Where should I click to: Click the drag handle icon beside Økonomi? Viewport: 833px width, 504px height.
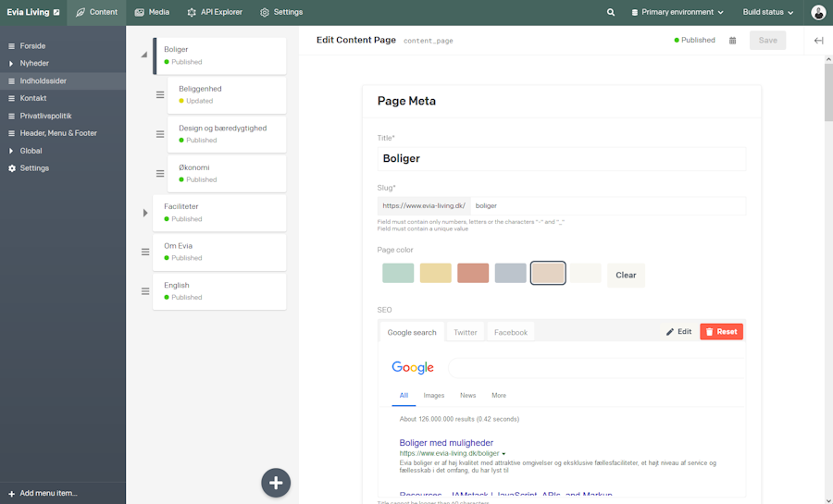pyautogui.click(x=160, y=174)
